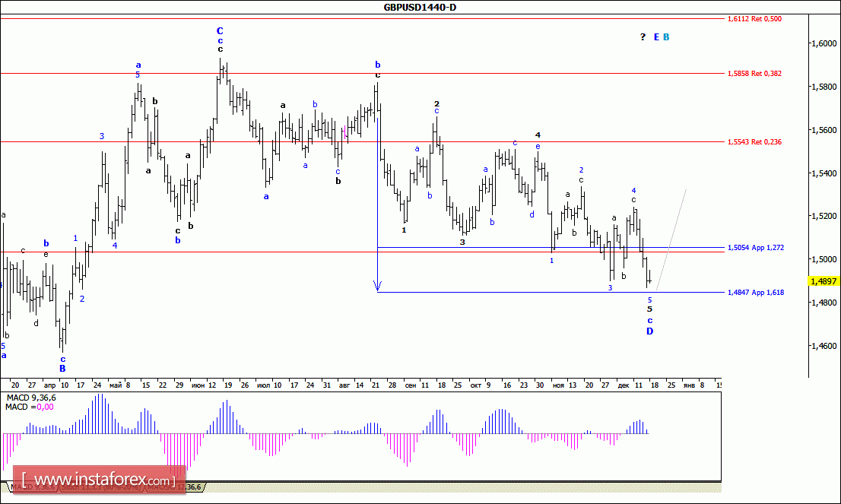Click the апр date on time axis
This screenshot has height=504, width=841.
(50, 385)
